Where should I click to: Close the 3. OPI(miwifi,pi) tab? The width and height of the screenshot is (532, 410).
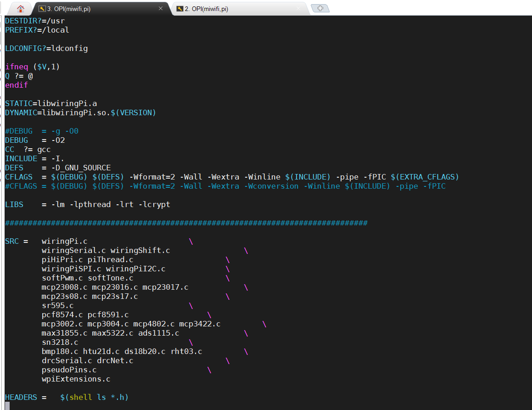pyautogui.click(x=161, y=8)
